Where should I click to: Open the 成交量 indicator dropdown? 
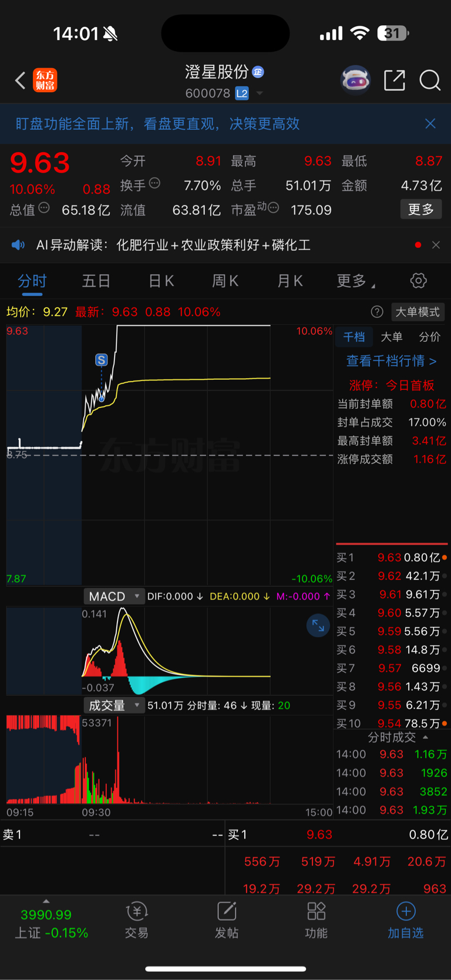coord(114,705)
